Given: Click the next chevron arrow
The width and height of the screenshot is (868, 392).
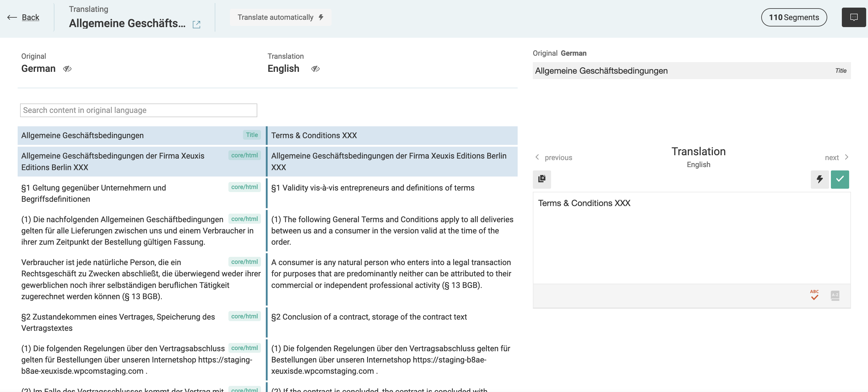Looking at the screenshot, I should point(846,157).
